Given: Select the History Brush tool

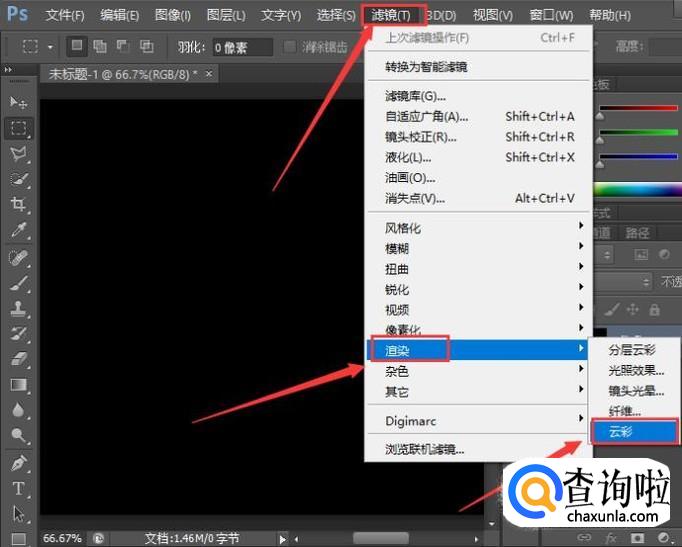Looking at the screenshot, I should point(18,334).
